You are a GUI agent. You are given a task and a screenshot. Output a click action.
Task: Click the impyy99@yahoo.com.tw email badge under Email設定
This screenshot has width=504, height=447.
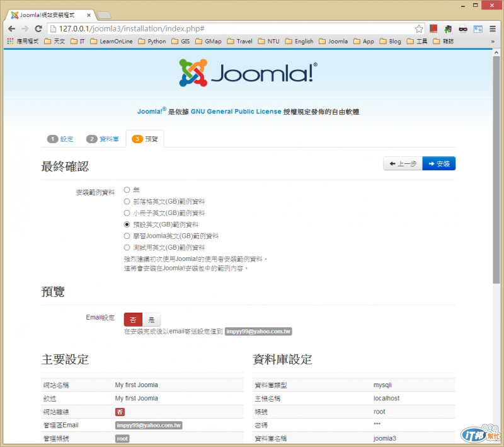coord(258,332)
